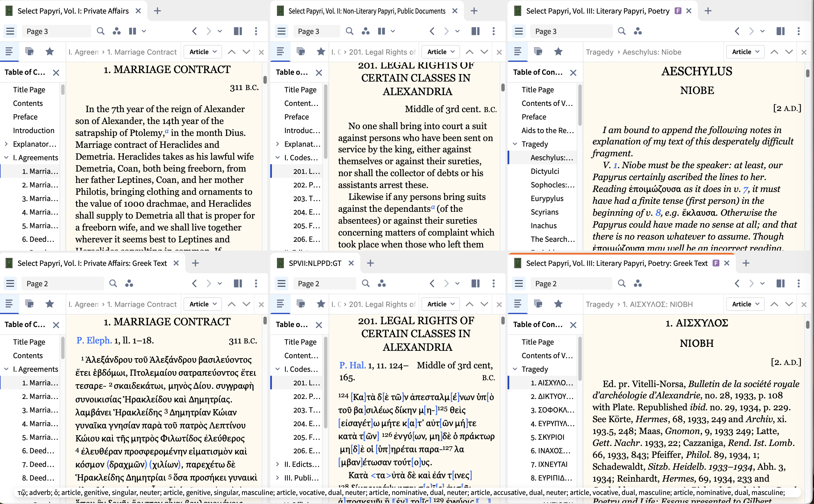The width and height of the screenshot is (814, 504).
Task: Open Article dropdown in top-left Marriage Contract pane
Action: point(203,52)
